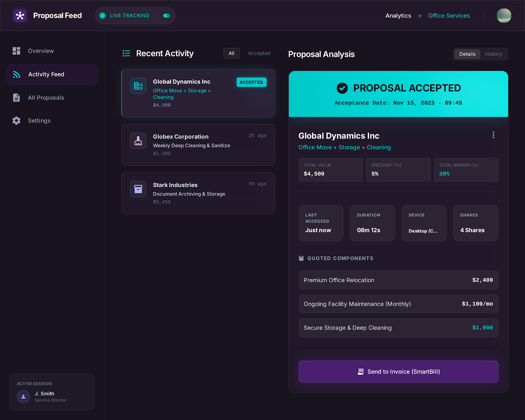Open the All Proposals document icon
Screen dimensions: 525x420
pyautogui.click(x=16, y=98)
